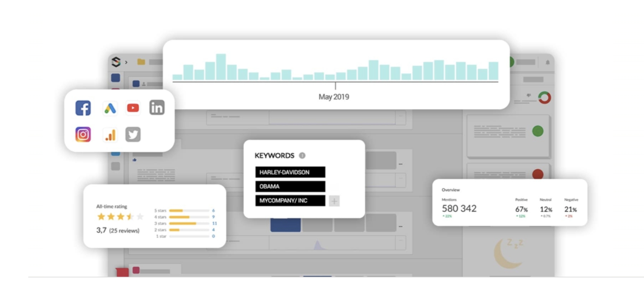Click the 580 342 mentions count
This screenshot has width=644, height=282.
point(459,208)
